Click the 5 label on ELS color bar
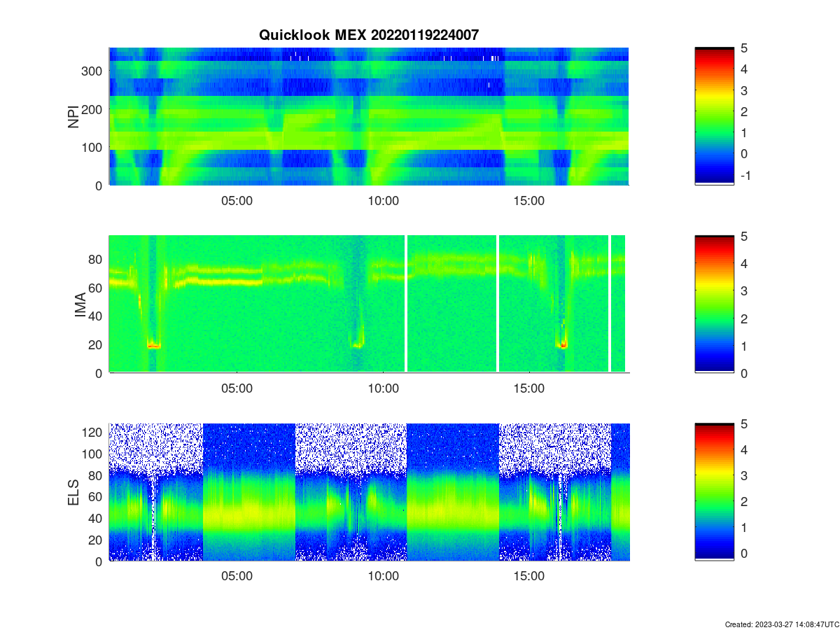 [x=745, y=423]
